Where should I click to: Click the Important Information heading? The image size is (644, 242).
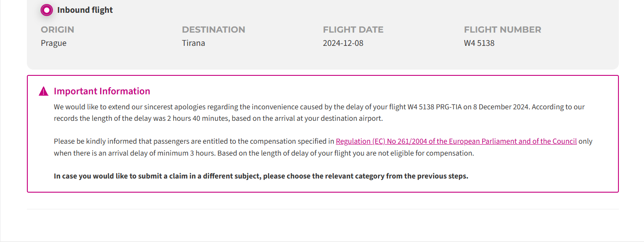(x=102, y=91)
